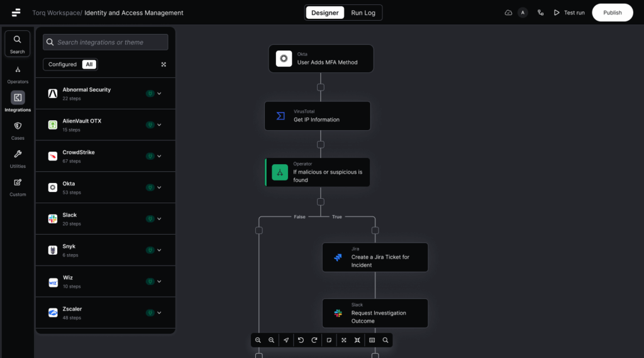Screen dimensions: 644x358
Task: Open the Utilities sidebar section
Action: [18, 159]
